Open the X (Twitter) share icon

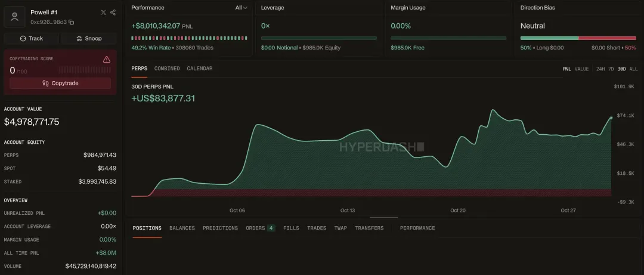tap(104, 13)
